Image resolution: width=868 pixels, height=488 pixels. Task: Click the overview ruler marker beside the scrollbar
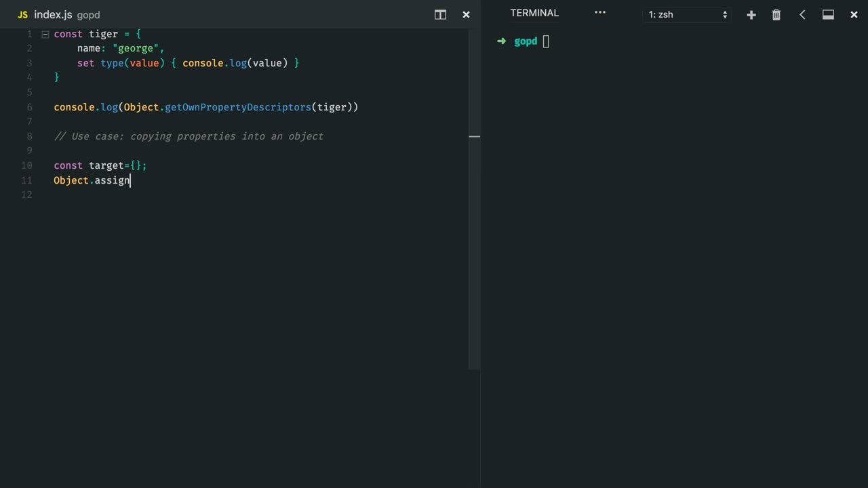475,136
